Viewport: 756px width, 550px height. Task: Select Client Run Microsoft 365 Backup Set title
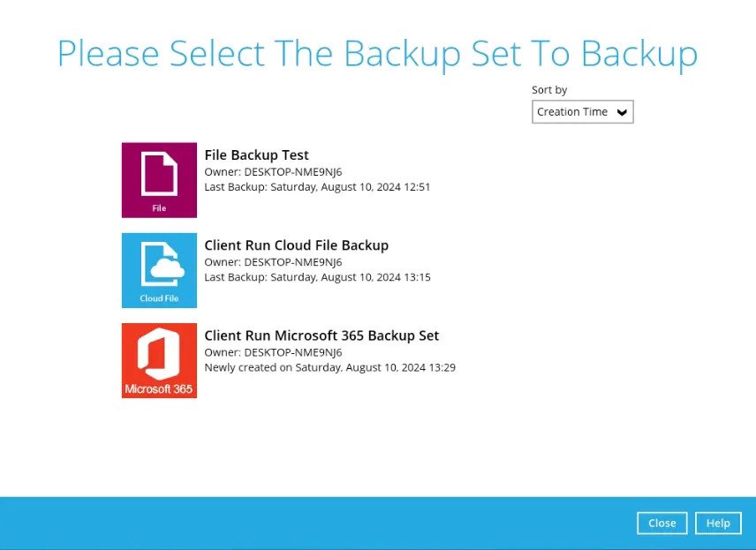[321, 335]
